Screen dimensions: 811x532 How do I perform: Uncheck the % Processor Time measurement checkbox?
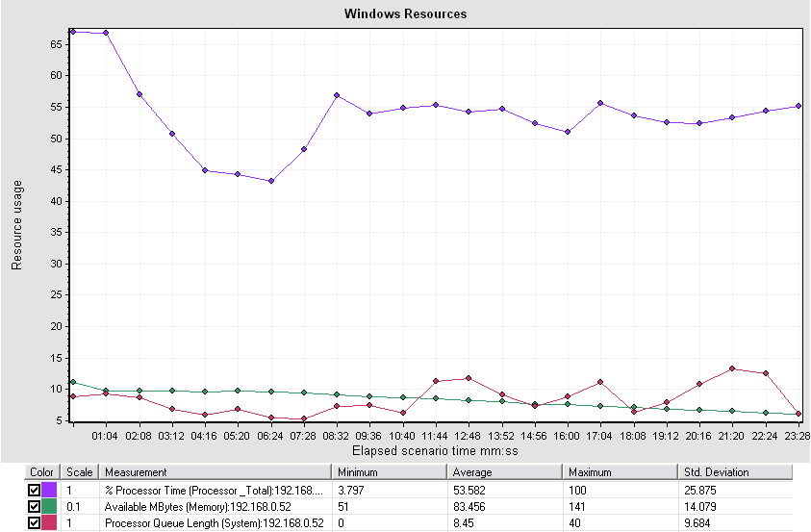34,490
